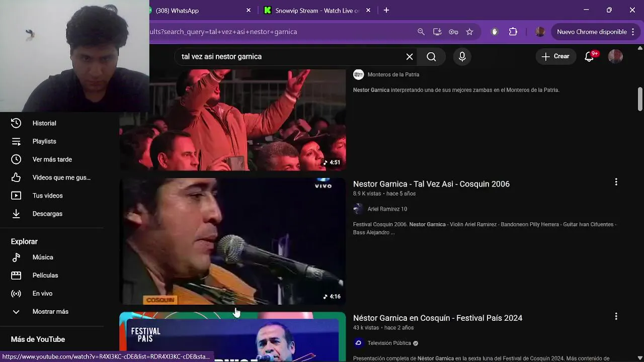Open the Televisión Pública channel avatar

click(x=358, y=343)
